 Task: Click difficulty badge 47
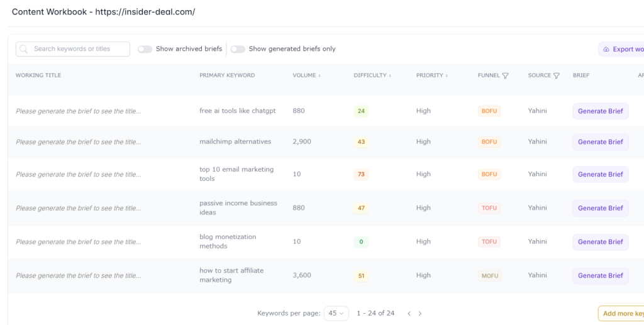pos(361,208)
